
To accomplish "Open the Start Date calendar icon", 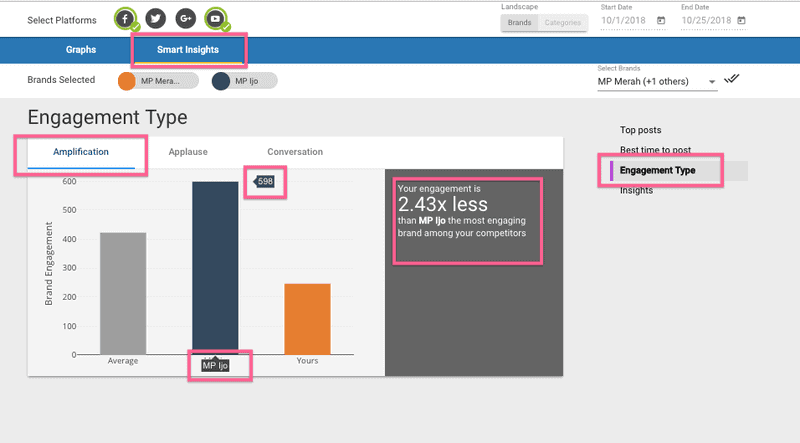I will coord(660,20).
